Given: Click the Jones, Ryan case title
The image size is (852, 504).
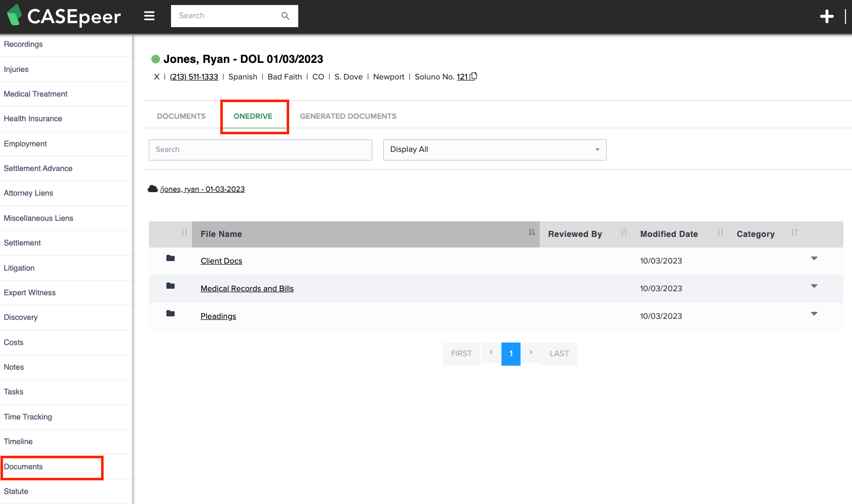Looking at the screenshot, I should coord(243,59).
